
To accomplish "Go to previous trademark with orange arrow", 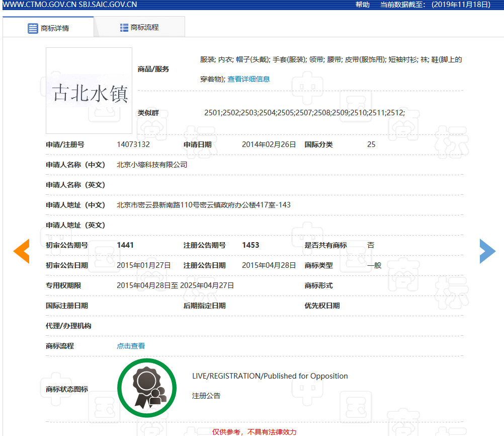I will point(21,251).
